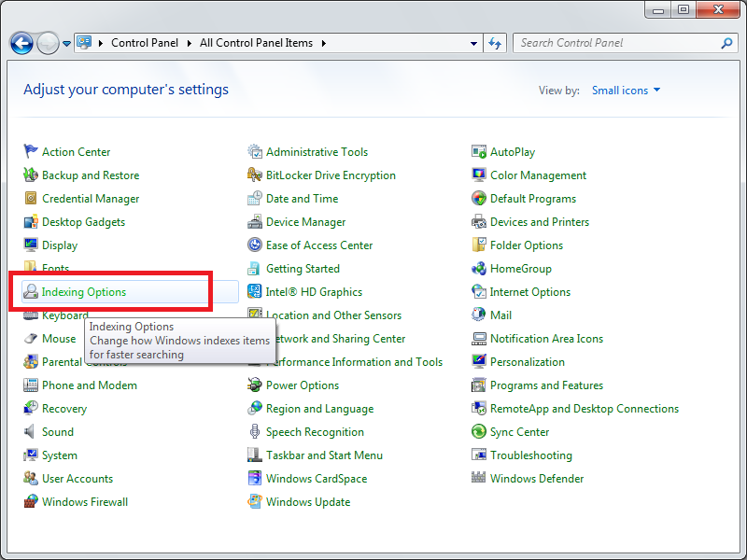This screenshot has width=747, height=560.
Task: Expand the arrow after Control Panel breadcrumb
Action: 190,43
